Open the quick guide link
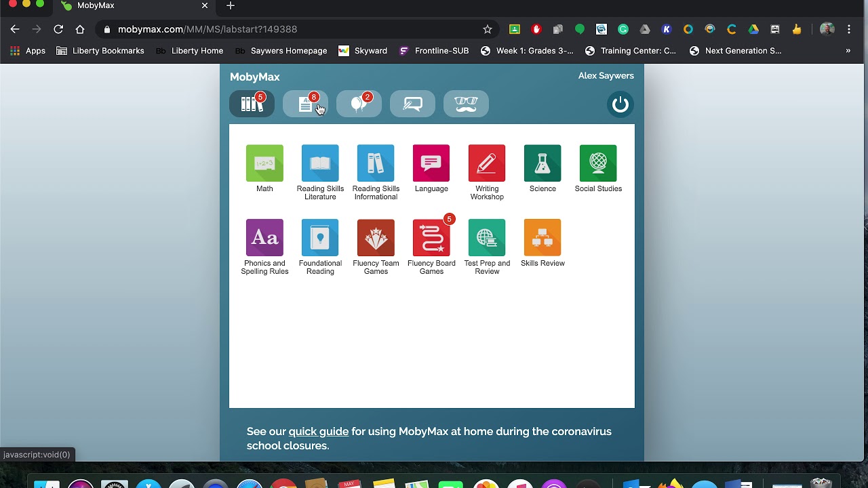This screenshot has width=868, height=488. [x=319, y=431]
